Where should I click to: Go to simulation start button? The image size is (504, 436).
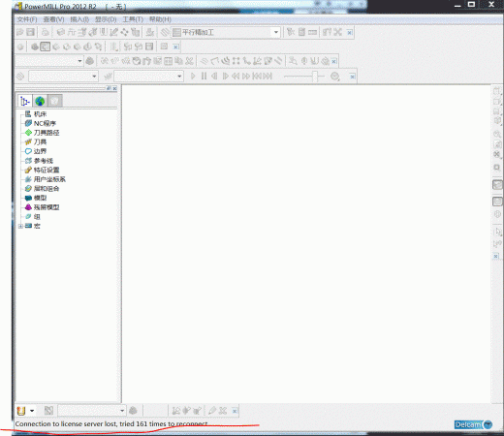[257, 77]
